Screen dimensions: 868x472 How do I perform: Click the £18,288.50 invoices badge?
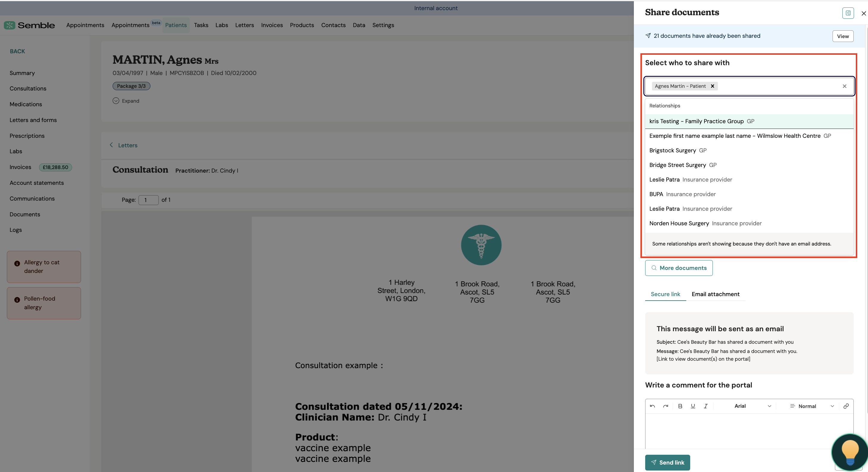tap(55, 167)
